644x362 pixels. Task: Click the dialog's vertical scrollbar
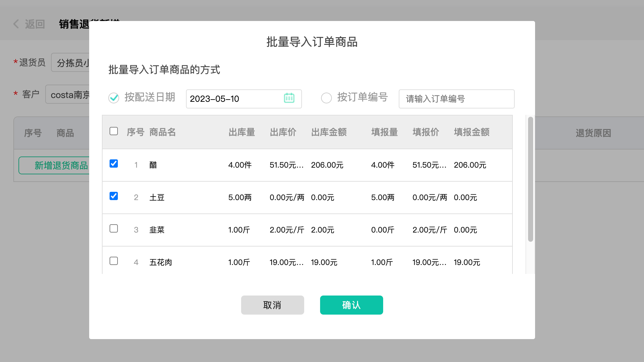(530, 179)
